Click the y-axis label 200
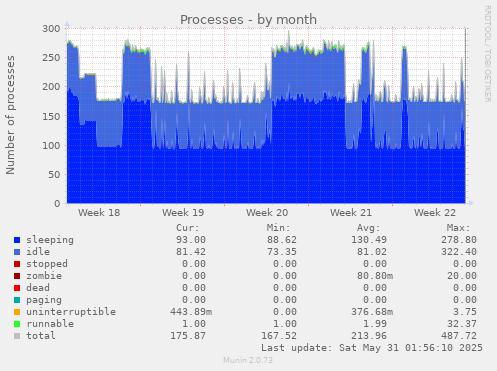 point(51,87)
